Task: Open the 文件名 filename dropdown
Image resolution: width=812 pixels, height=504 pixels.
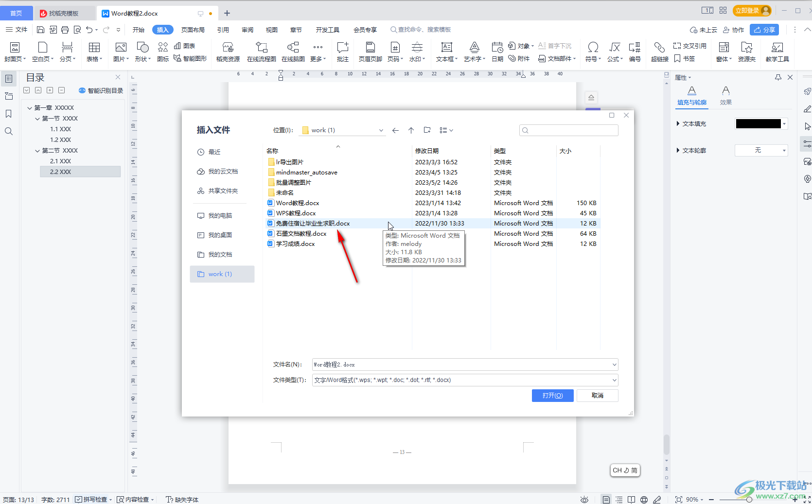Action: [x=614, y=365]
